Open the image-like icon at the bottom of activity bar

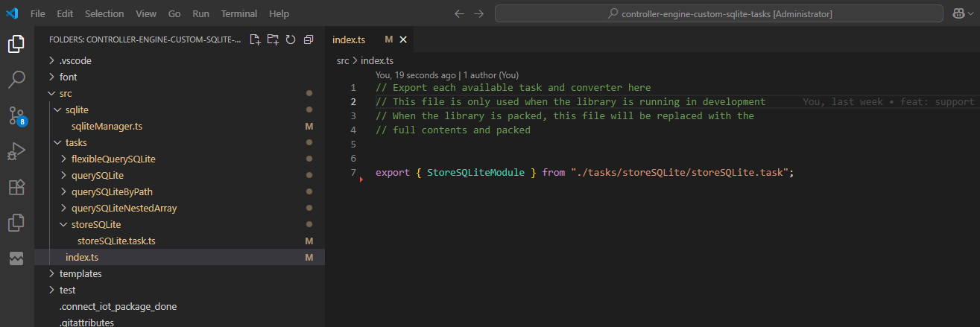tap(16, 258)
